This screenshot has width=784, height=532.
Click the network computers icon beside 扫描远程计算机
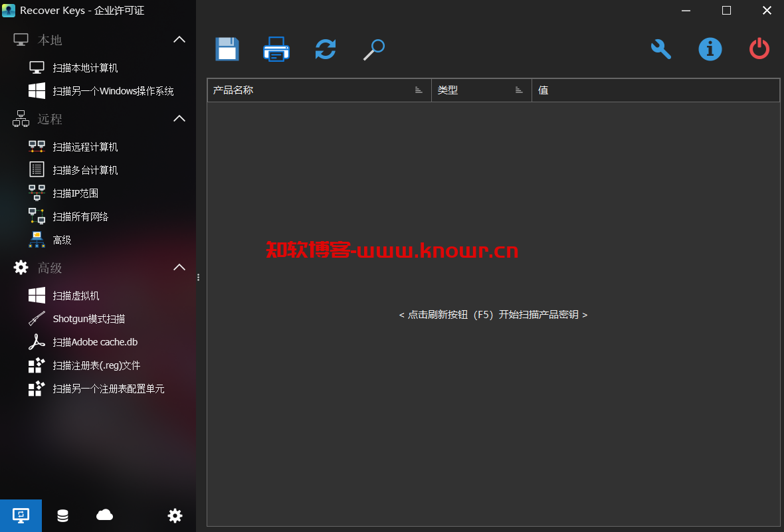(x=37, y=146)
